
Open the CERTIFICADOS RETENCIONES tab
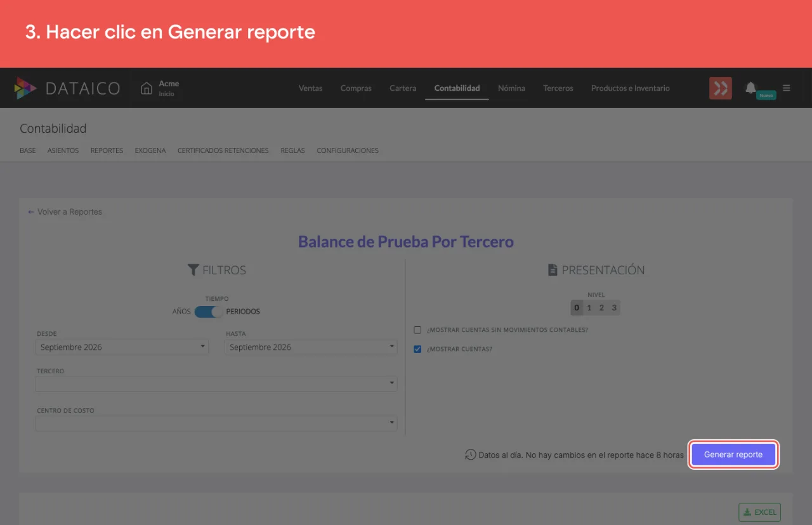click(x=223, y=150)
